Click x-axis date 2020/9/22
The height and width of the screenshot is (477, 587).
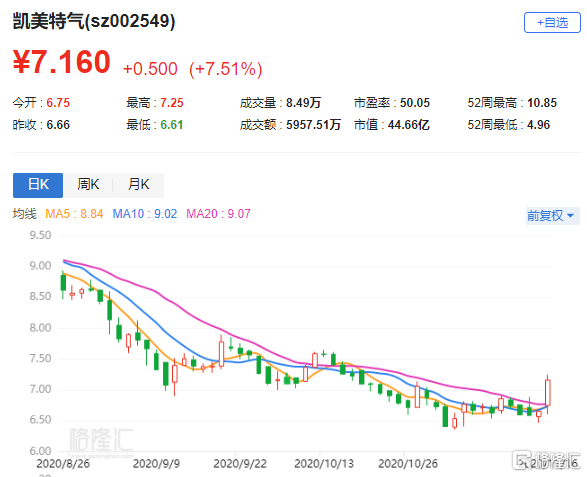[240, 464]
